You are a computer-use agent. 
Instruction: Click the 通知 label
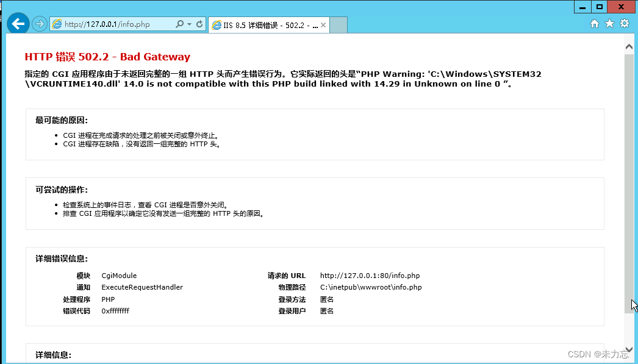(84, 287)
